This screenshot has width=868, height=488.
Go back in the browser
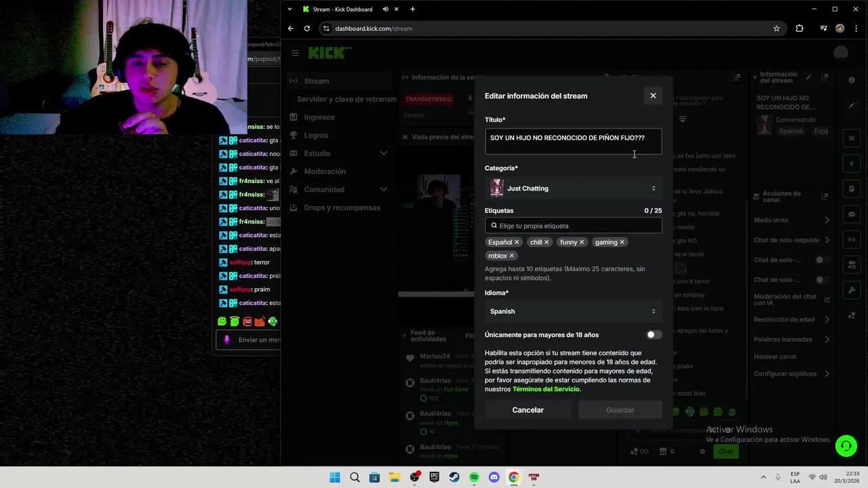[291, 28]
